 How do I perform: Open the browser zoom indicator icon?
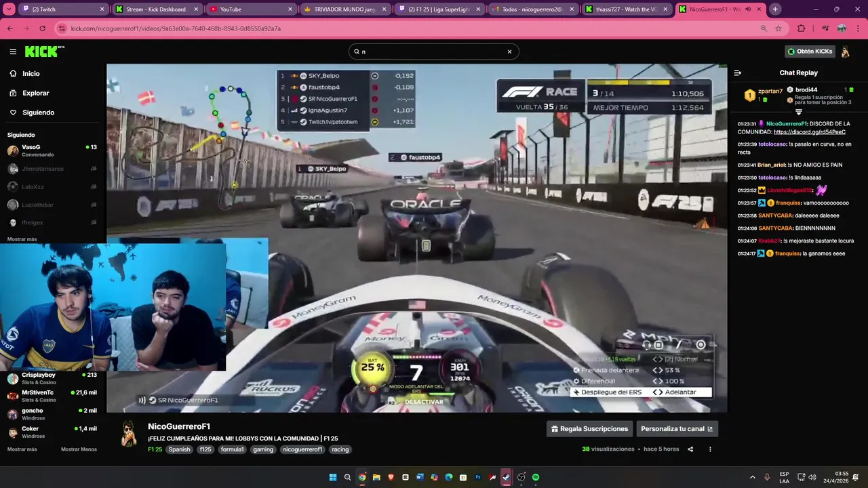tap(764, 28)
